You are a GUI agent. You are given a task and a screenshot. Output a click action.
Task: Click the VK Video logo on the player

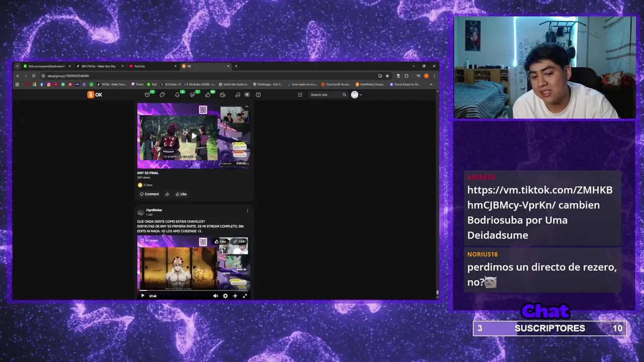click(x=149, y=241)
